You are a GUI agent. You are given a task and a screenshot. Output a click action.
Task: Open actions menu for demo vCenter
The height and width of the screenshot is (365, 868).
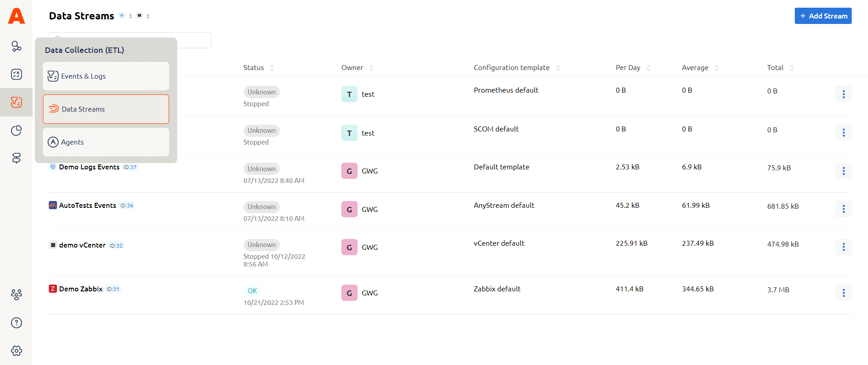(844, 247)
